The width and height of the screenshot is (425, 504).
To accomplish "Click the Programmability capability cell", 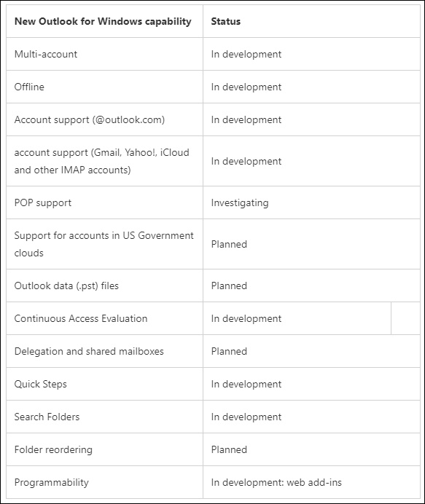I will 104,482.
